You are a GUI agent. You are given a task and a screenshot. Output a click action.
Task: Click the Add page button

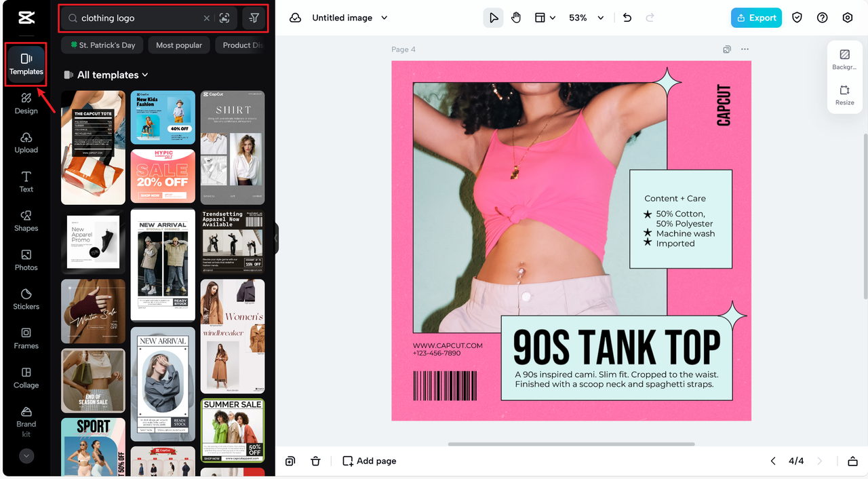pyautogui.click(x=370, y=461)
